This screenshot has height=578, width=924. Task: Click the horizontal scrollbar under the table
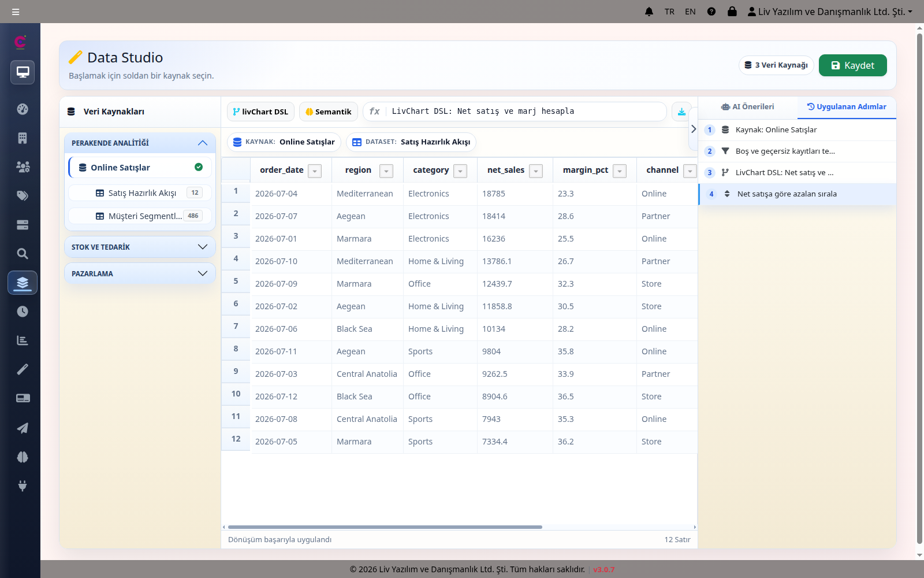(385, 527)
